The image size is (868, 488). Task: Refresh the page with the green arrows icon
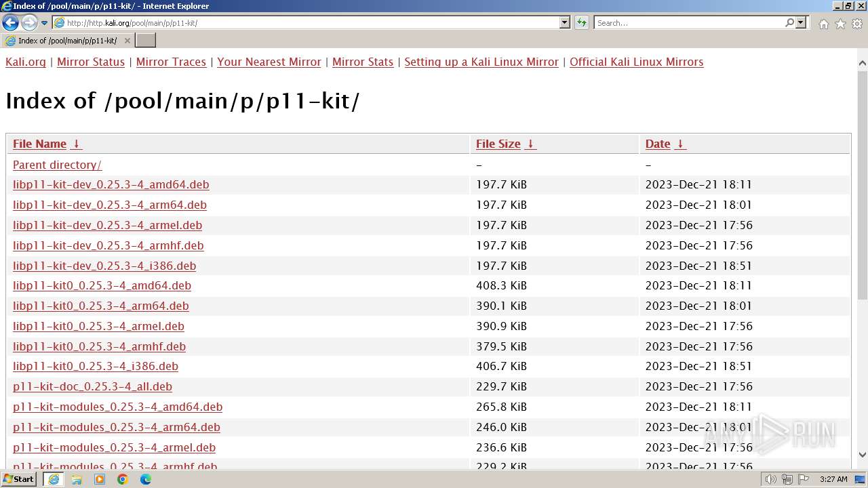(x=582, y=22)
